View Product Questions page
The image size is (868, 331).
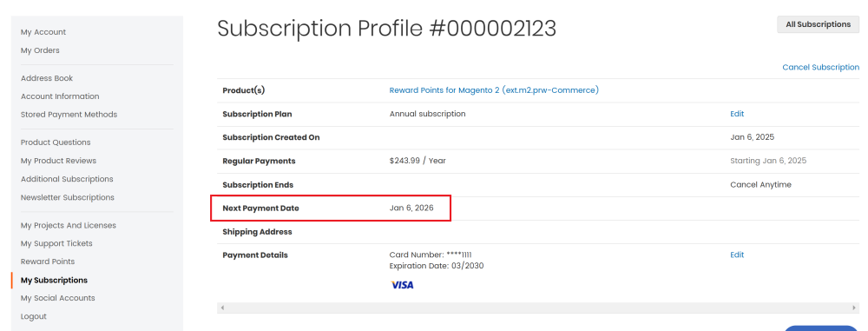tap(56, 142)
